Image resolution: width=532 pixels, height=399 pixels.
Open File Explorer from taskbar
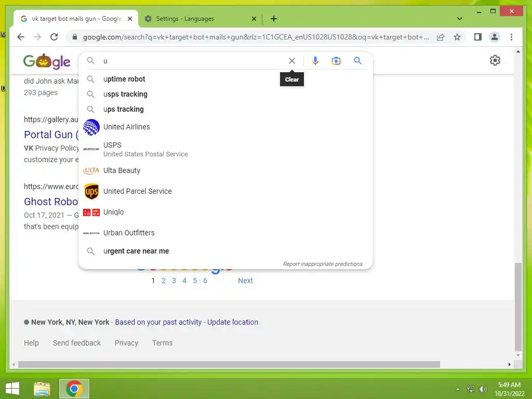click(x=42, y=389)
